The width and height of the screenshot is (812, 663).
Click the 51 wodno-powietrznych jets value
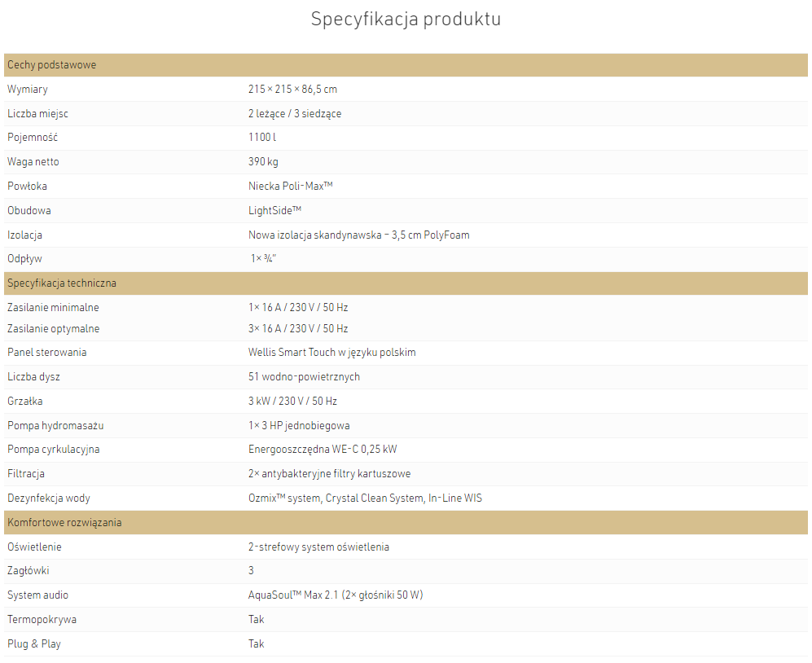304,376
